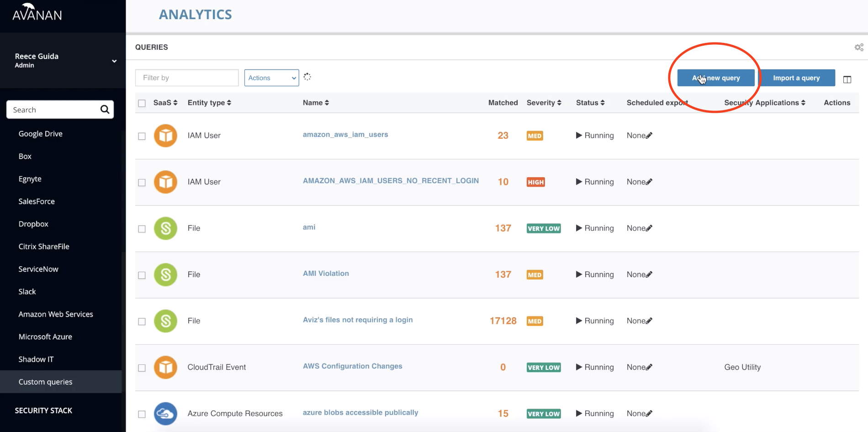Select Amazon Web Services in sidebar
Image resolution: width=868 pixels, height=432 pixels.
point(56,314)
